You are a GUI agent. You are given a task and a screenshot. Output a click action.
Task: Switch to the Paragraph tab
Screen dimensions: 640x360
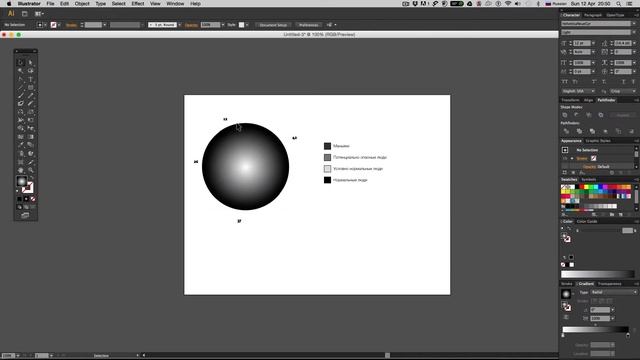[x=593, y=15]
